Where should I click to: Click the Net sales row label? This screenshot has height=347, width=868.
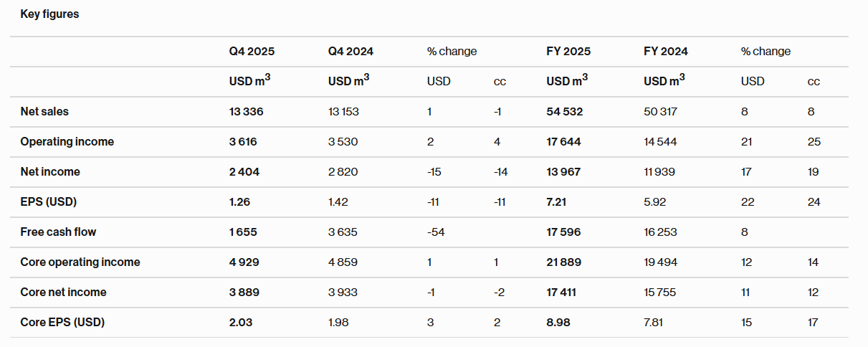click(x=44, y=112)
